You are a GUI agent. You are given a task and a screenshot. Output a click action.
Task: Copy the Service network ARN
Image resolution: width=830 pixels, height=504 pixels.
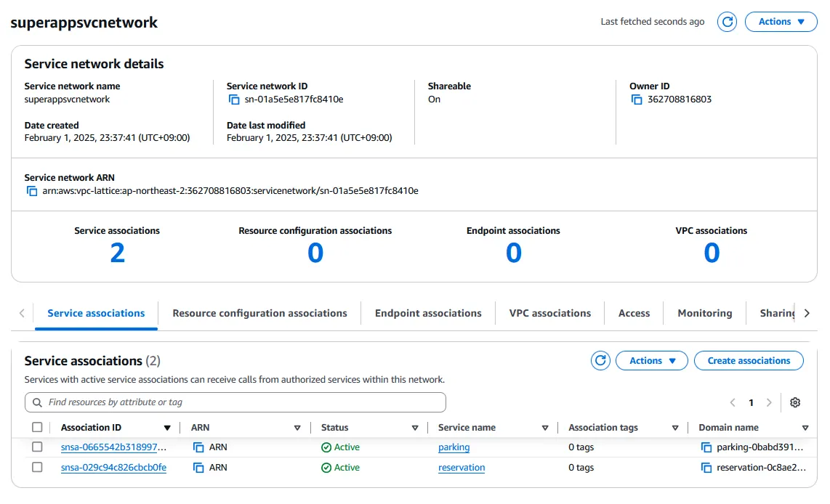tap(32, 191)
